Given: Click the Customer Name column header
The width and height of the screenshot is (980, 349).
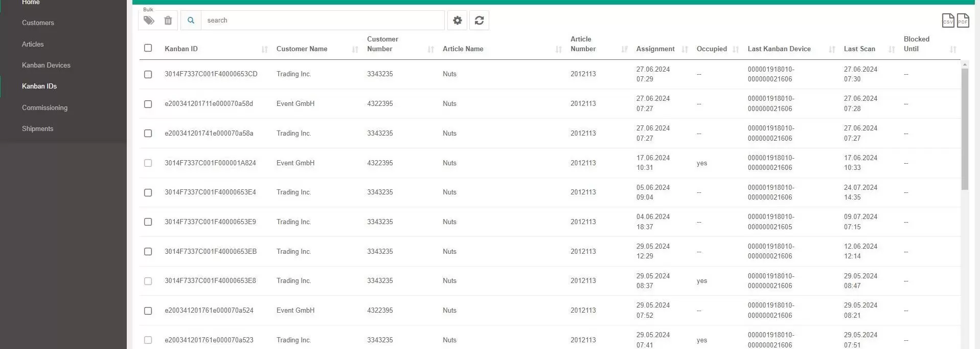Looking at the screenshot, I should [x=302, y=49].
